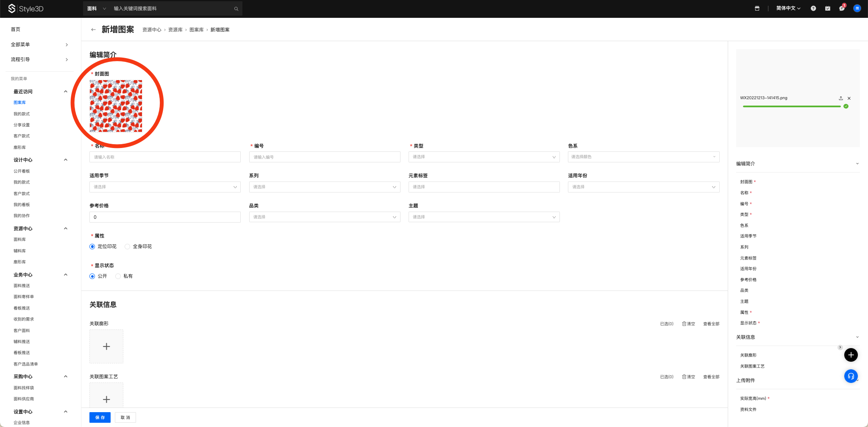Open the 类型 dropdown
Viewport: 868px width, 427px height.
coord(484,157)
